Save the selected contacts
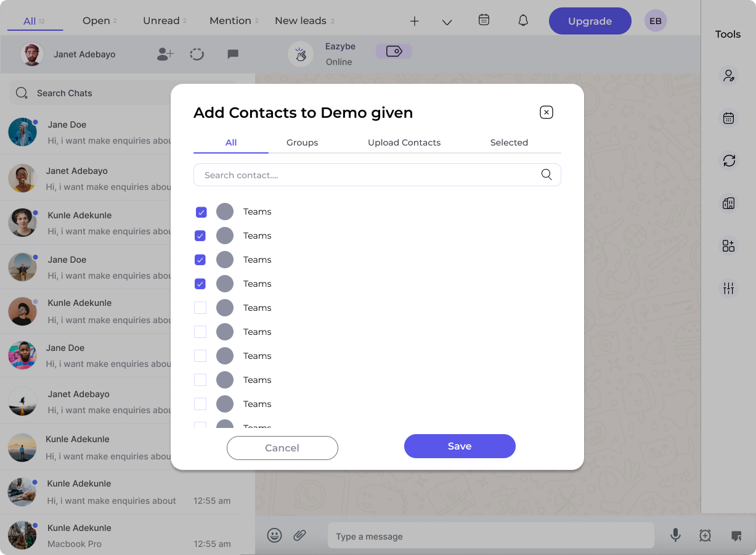 460,446
